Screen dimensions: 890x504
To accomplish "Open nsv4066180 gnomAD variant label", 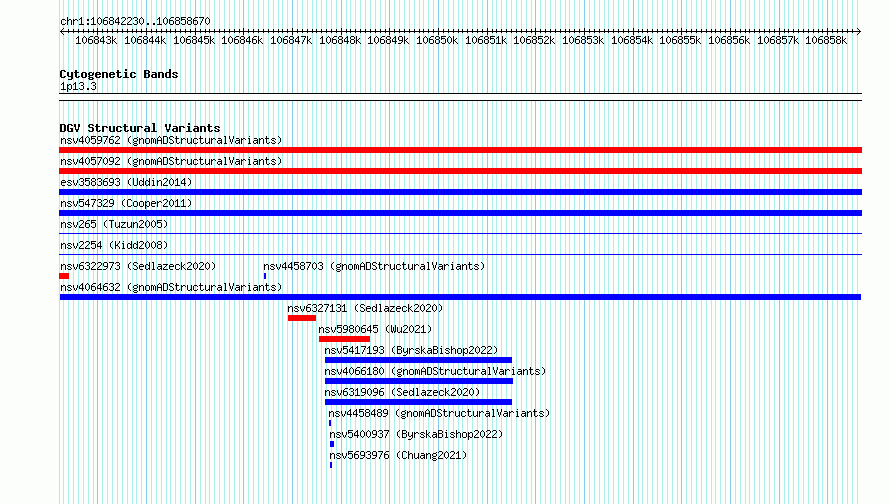I will [435, 371].
